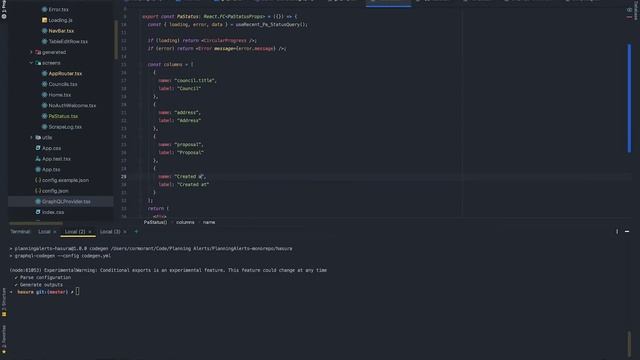Click the config.json braces file icon
640x360 pixels.
coord(38,191)
